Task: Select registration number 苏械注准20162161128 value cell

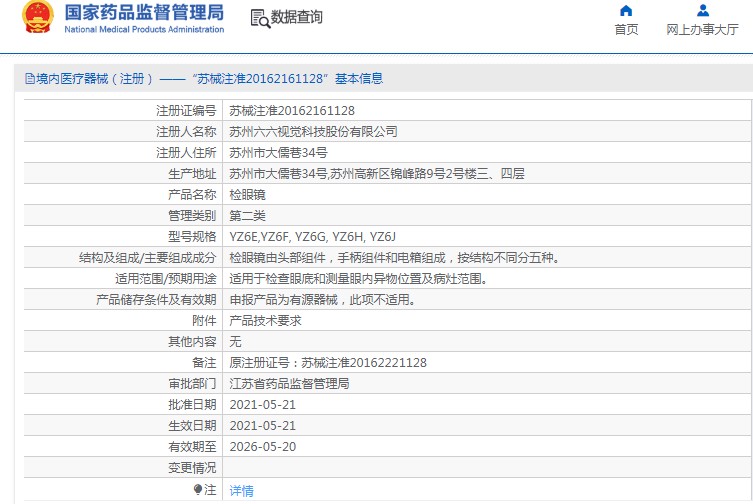Action: [x=292, y=111]
